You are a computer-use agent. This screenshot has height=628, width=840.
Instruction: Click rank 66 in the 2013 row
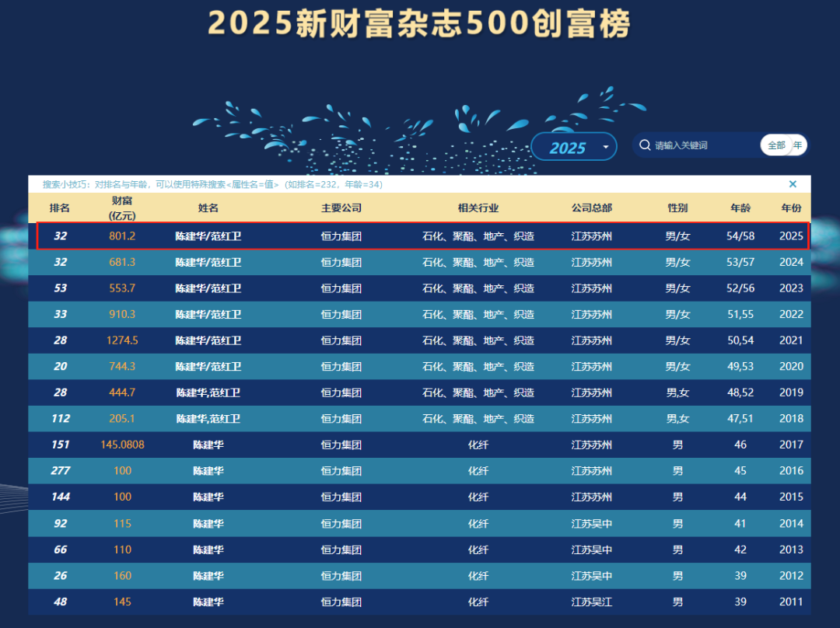coord(60,549)
